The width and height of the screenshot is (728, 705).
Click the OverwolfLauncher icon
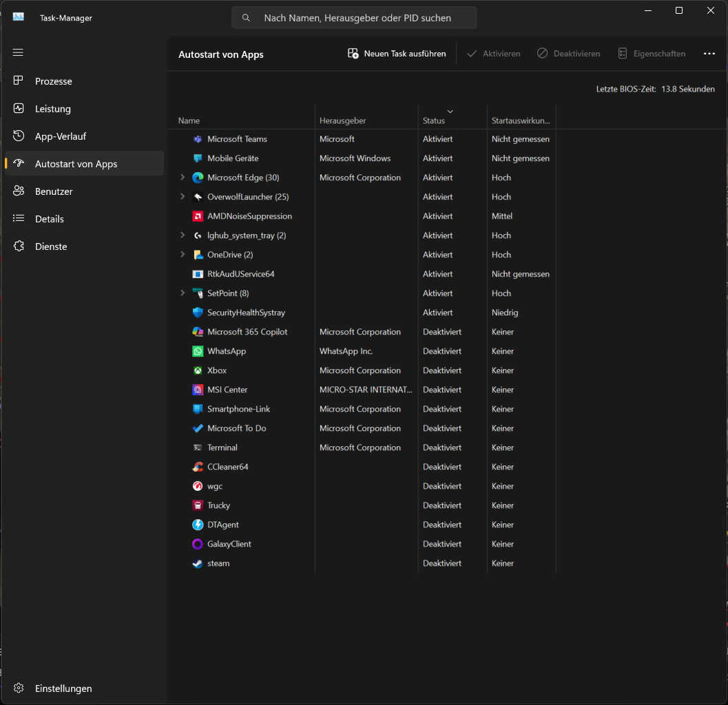[x=198, y=197]
